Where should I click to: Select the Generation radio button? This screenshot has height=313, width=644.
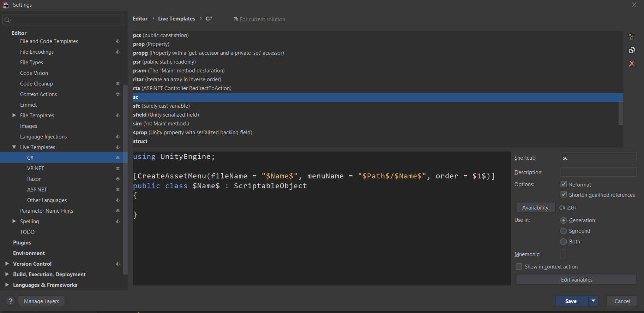pyautogui.click(x=564, y=220)
